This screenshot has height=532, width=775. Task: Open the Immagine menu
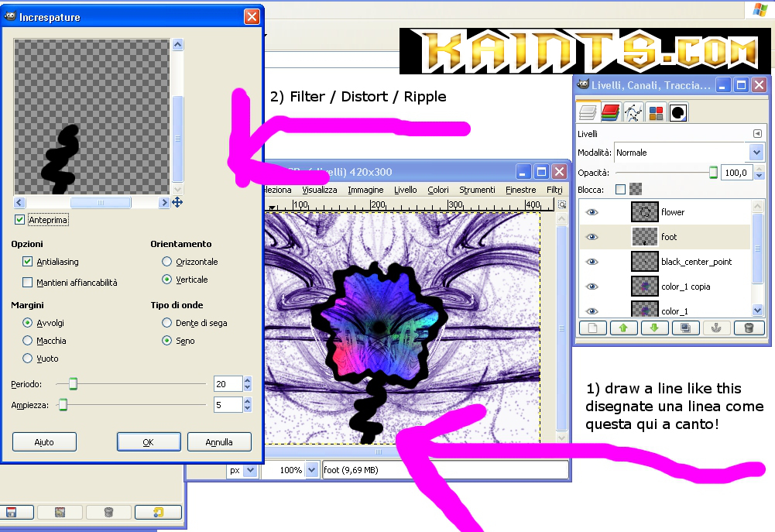(365, 190)
